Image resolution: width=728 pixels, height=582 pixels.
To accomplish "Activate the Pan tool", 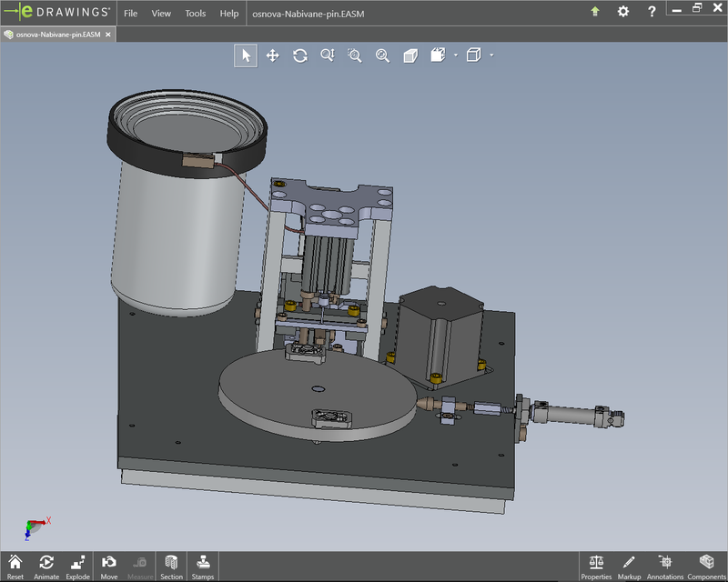I will click(x=274, y=55).
